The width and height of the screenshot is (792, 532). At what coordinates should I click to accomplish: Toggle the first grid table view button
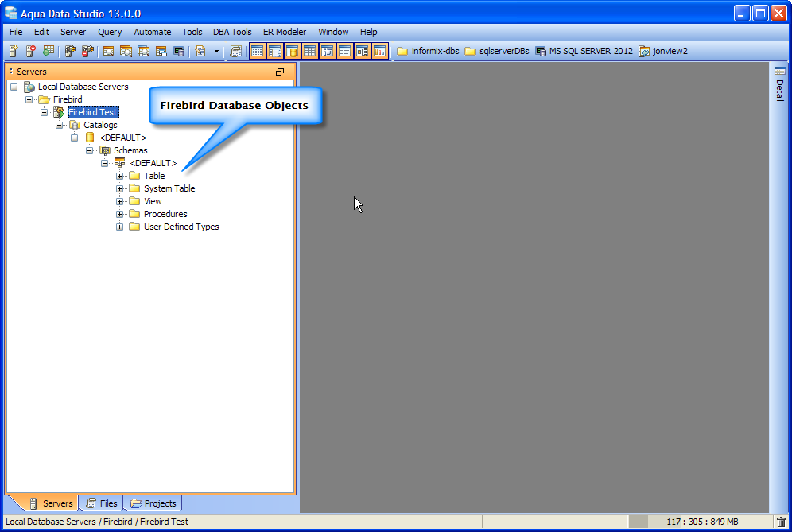click(258, 51)
